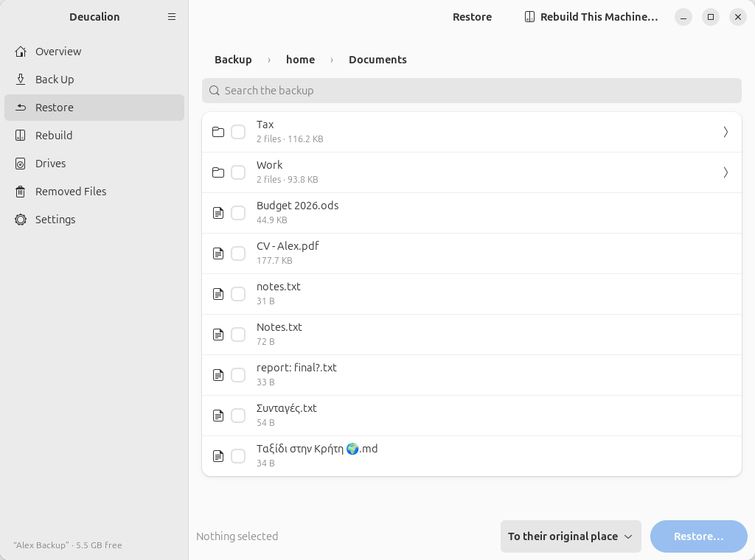Select the CV - Alex.pdf checkbox

(238, 253)
